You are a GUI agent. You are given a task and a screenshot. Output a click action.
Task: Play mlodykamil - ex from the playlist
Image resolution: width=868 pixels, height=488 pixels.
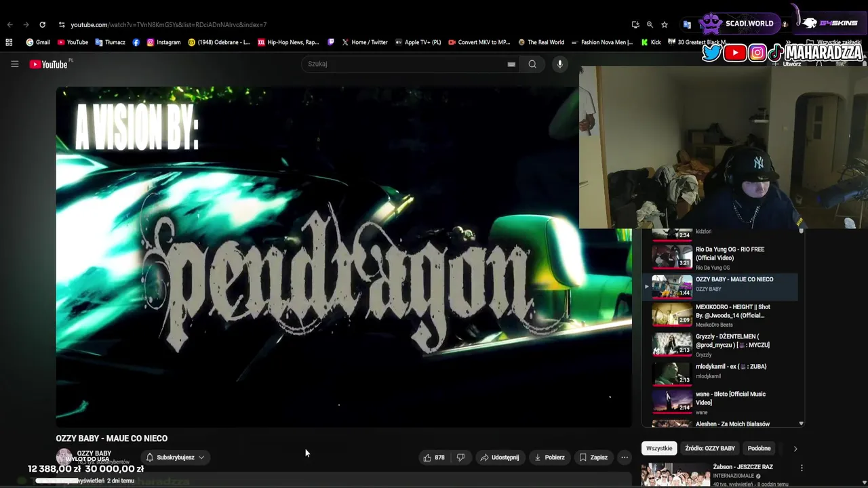[722, 373]
